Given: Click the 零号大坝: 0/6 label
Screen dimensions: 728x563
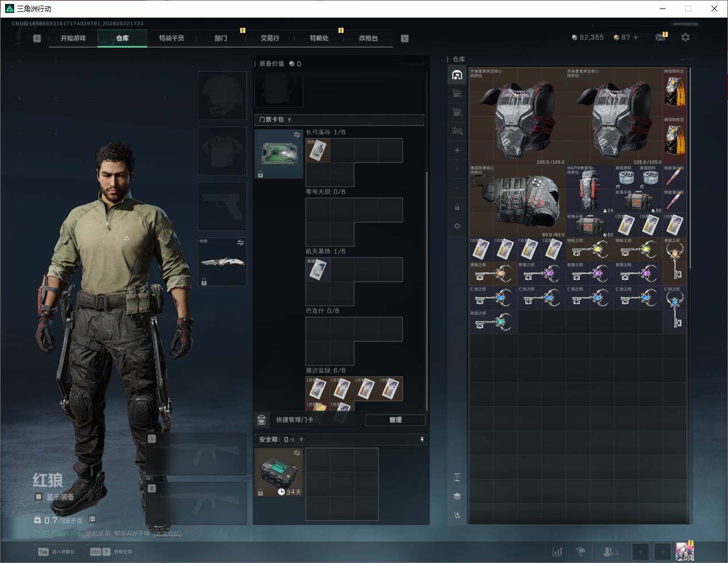Looking at the screenshot, I should click(325, 192).
